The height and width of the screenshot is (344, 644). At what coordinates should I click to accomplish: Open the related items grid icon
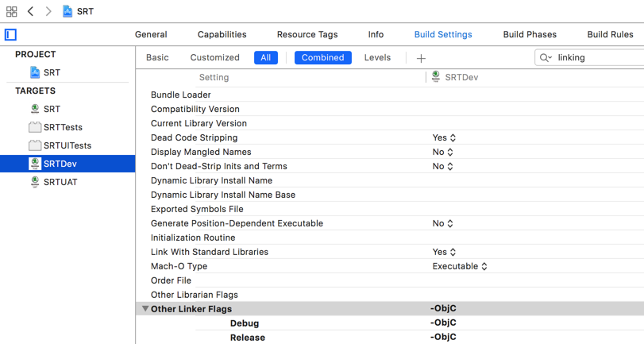(11, 11)
